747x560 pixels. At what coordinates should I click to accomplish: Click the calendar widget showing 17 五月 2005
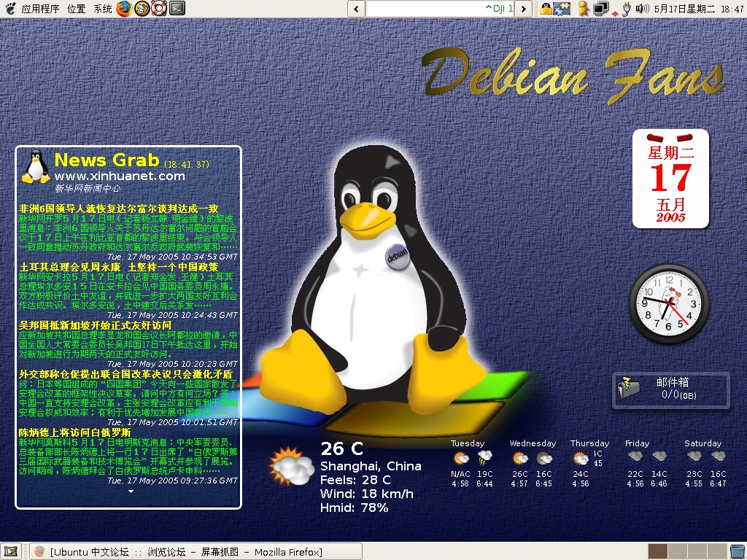click(670, 179)
